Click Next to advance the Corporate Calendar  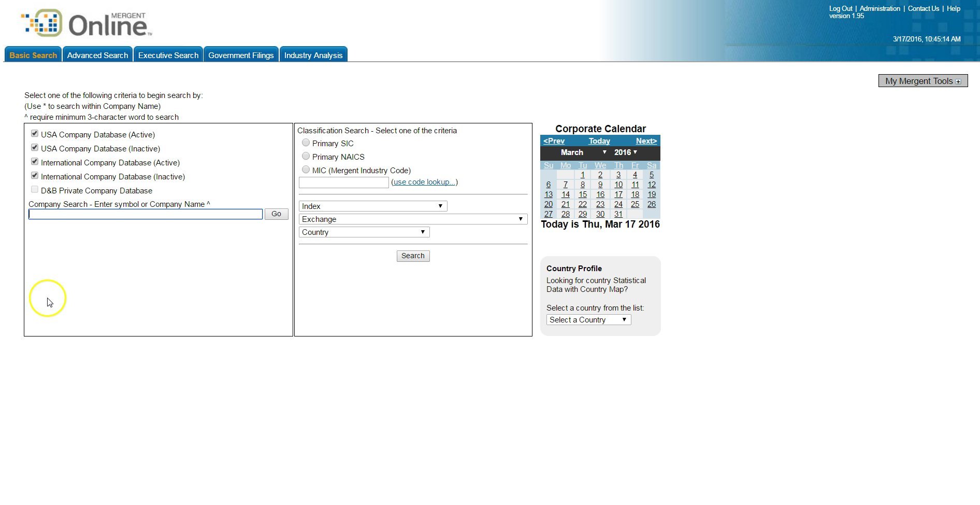pos(646,141)
